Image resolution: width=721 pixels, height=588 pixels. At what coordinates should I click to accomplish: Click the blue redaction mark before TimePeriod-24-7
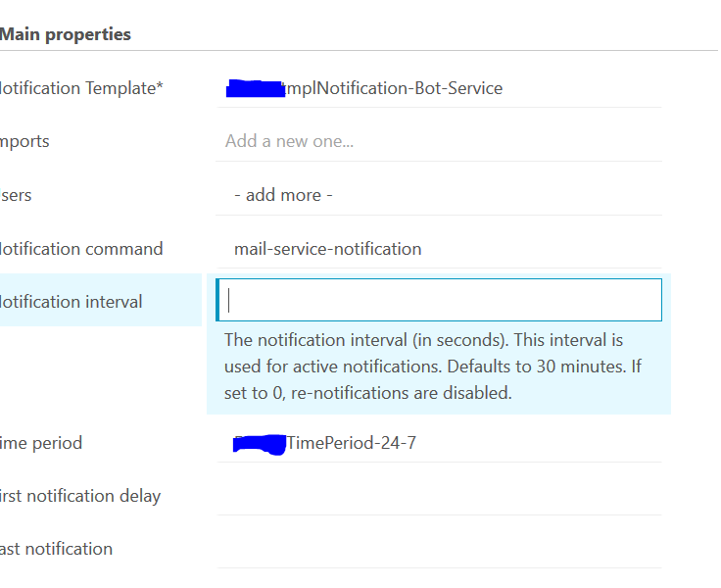click(260, 445)
